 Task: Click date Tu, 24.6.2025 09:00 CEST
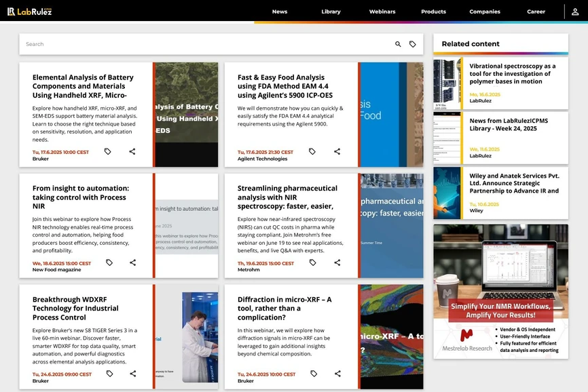click(x=62, y=374)
